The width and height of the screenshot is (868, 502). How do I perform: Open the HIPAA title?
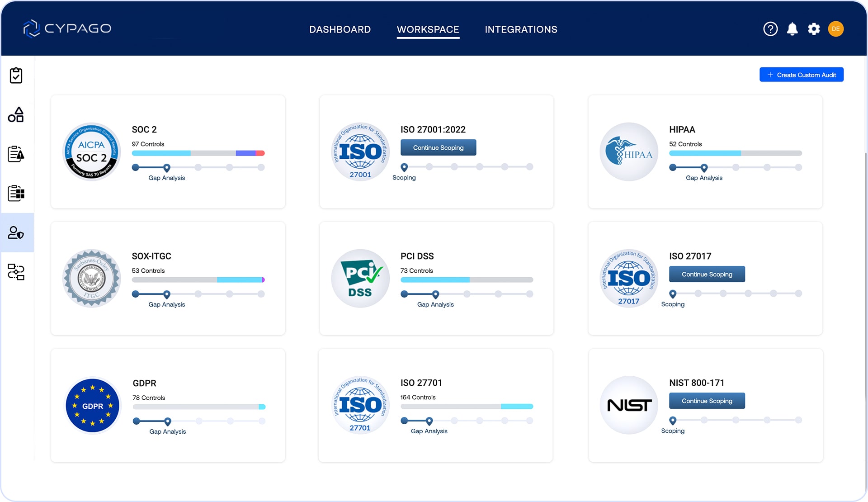coord(682,129)
